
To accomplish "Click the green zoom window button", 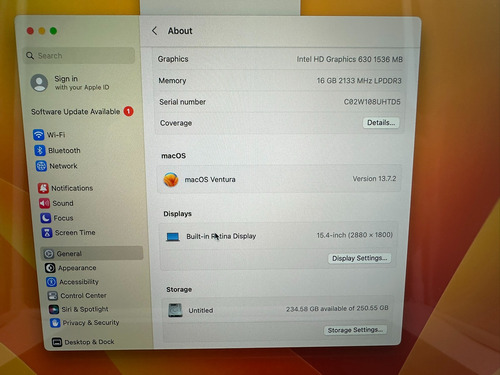I will [53, 31].
